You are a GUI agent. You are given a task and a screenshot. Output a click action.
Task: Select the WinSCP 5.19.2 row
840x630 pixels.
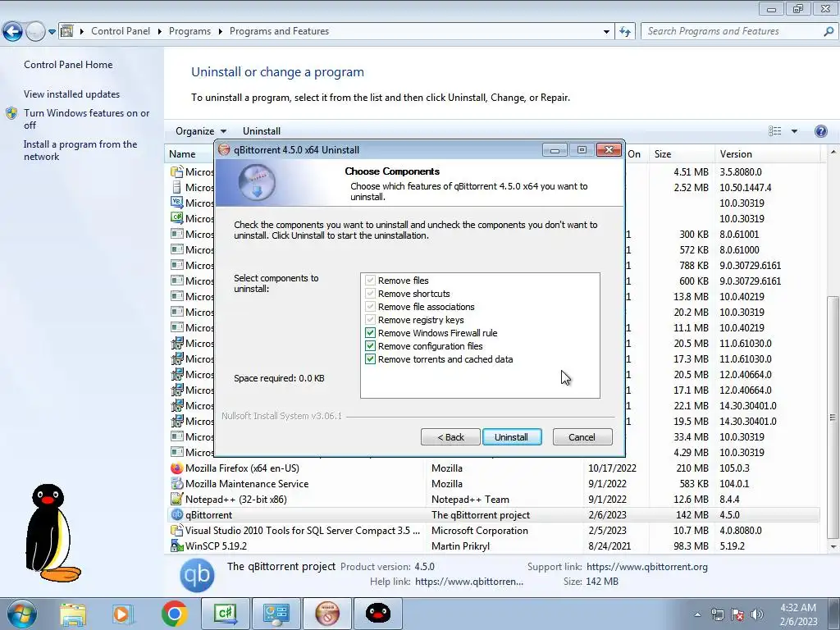tap(493, 546)
